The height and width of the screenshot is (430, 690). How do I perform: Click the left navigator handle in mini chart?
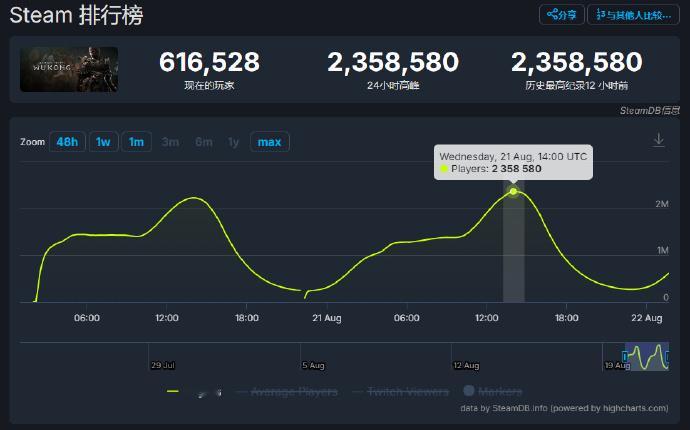(x=625, y=356)
